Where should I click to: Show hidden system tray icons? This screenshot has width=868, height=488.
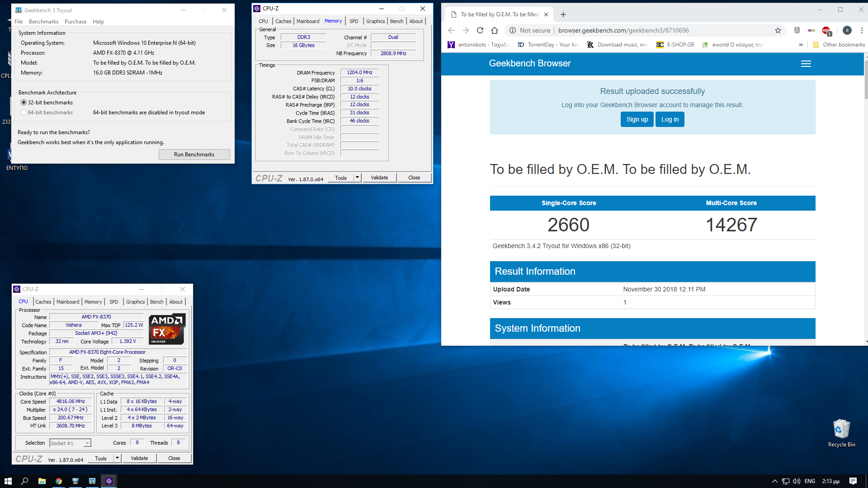tap(774, 481)
